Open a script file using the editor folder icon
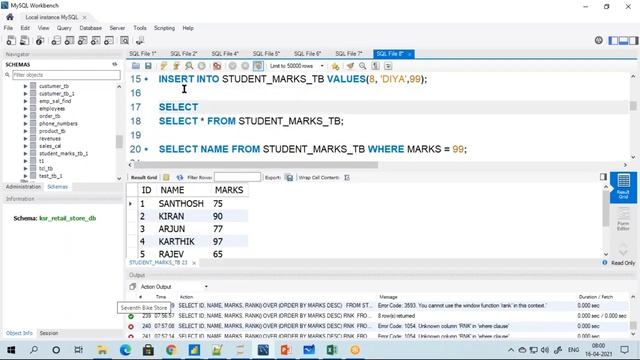 coord(136,66)
